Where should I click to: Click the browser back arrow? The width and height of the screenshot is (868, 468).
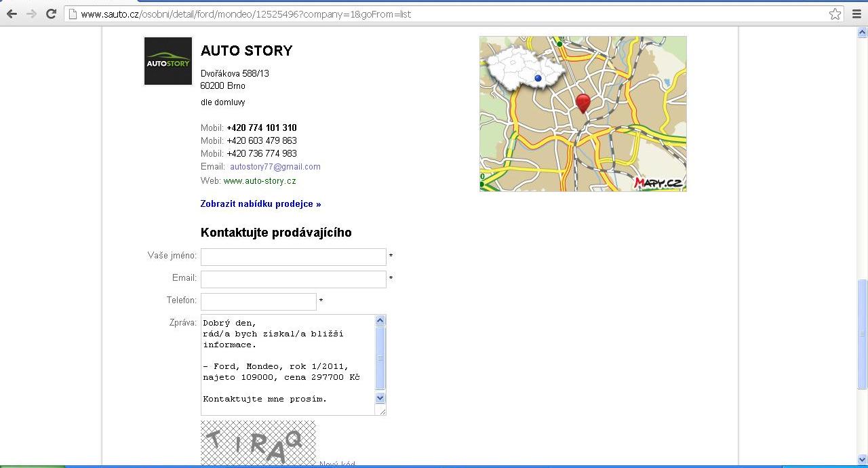[12, 14]
